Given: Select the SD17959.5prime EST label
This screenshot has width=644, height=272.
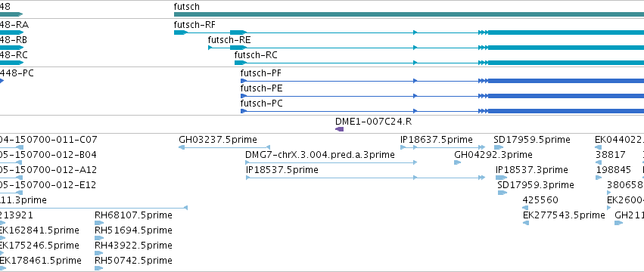Looking at the screenshot, I should pyautogui.click(x=532, y=140).
